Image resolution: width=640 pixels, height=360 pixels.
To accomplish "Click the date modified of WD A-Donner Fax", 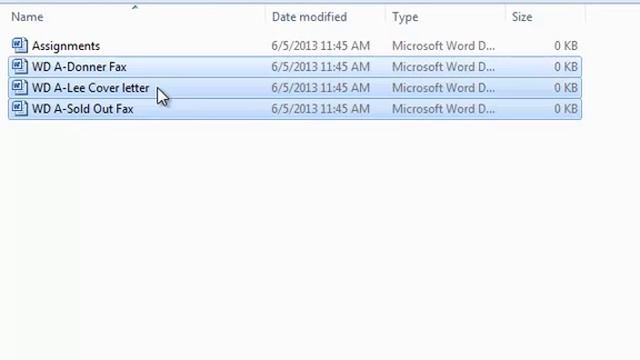I will tap(321, 67).
